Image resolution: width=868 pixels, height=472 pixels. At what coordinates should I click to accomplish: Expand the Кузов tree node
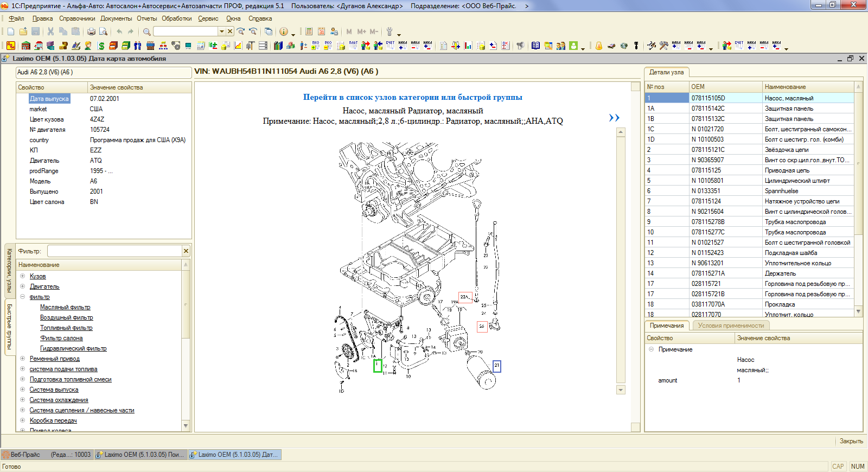coord(23,276)
